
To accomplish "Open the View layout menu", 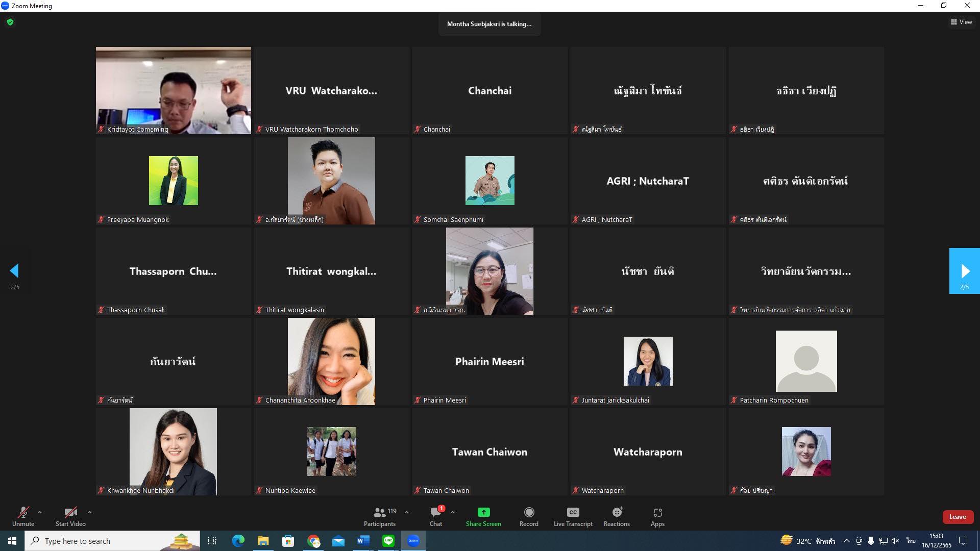I will [962, 22].
